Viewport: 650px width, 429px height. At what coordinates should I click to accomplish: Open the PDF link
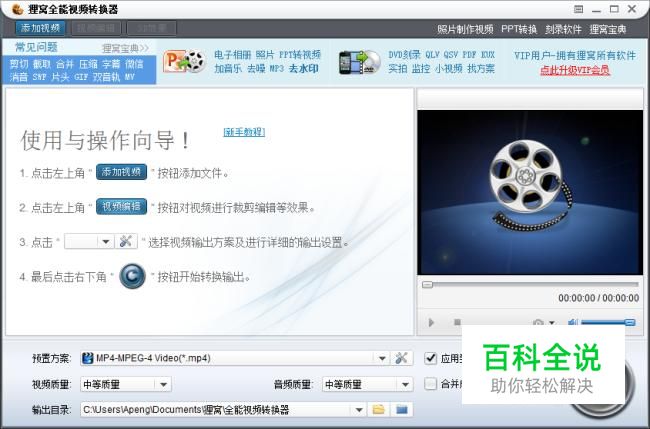tap(469, 55)
